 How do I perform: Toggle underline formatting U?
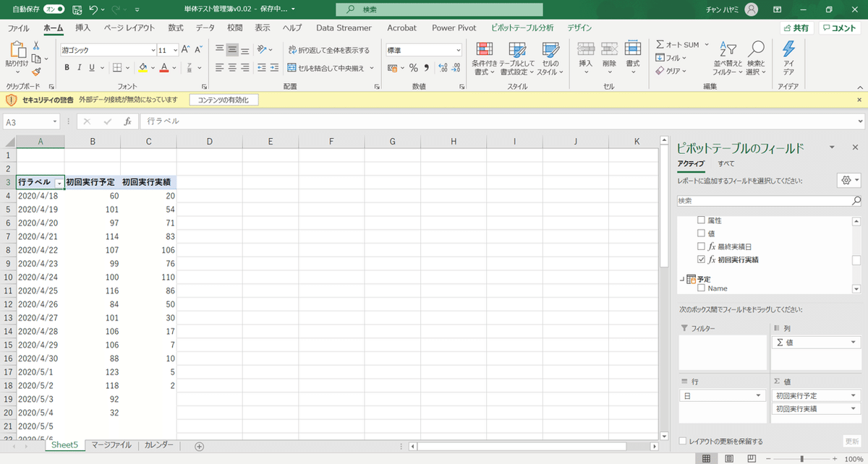[x=92, y=68]
